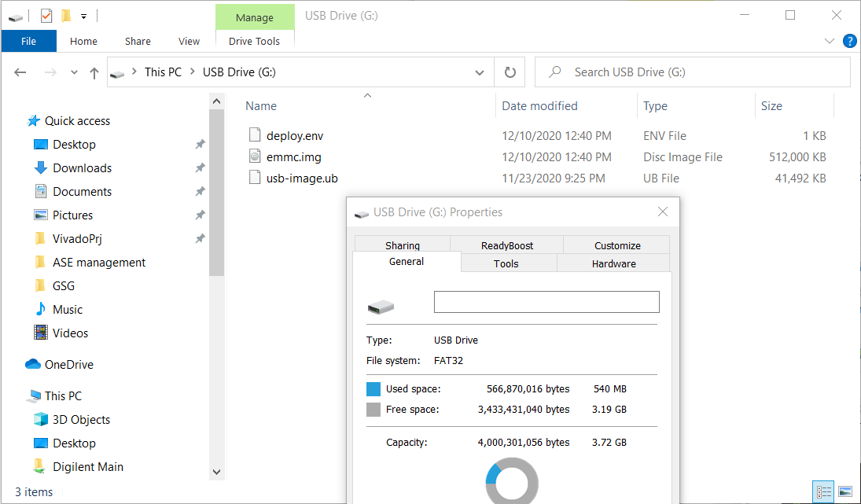This screenshot has width=861, height=504.
Task: Open the ReadyBoost tab in Properties
Action: tap(507, 245)
